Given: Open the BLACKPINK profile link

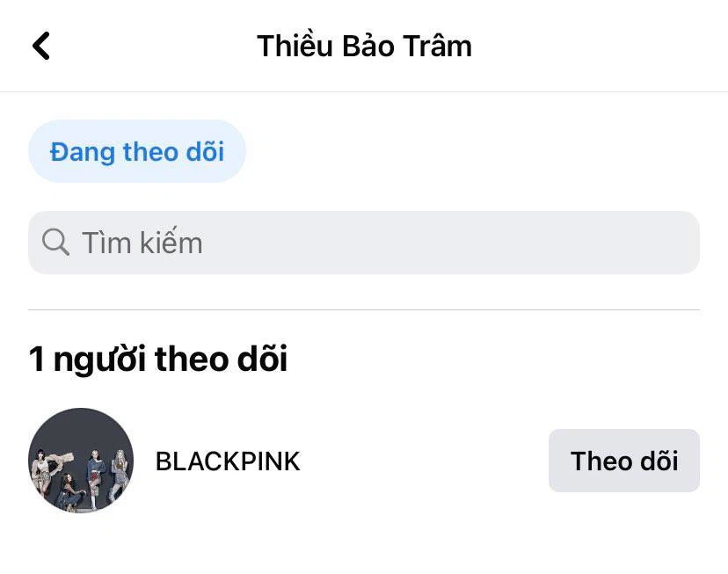Looking at the screenshot, I should 228,461.
